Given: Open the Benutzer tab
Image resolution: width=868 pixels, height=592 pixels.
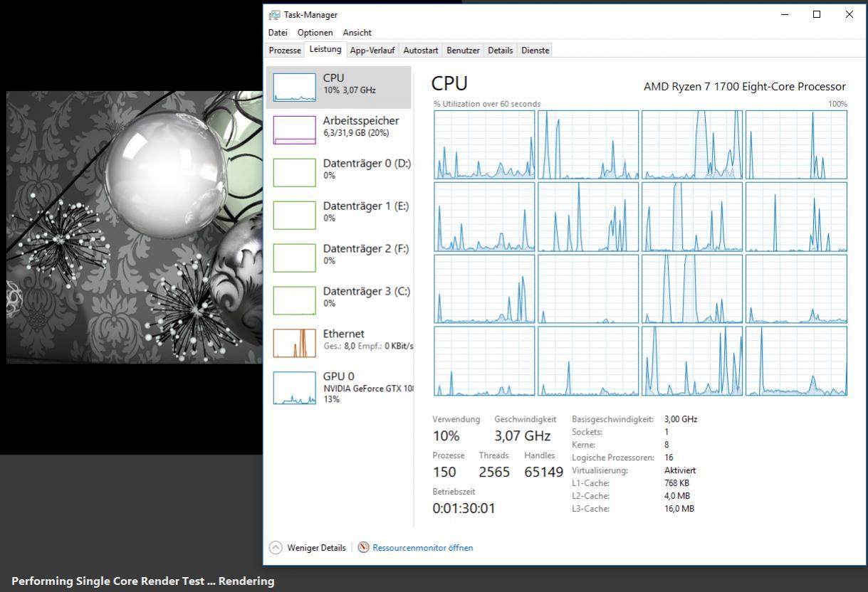Looking at the screenshot, I should click(463, 51).
